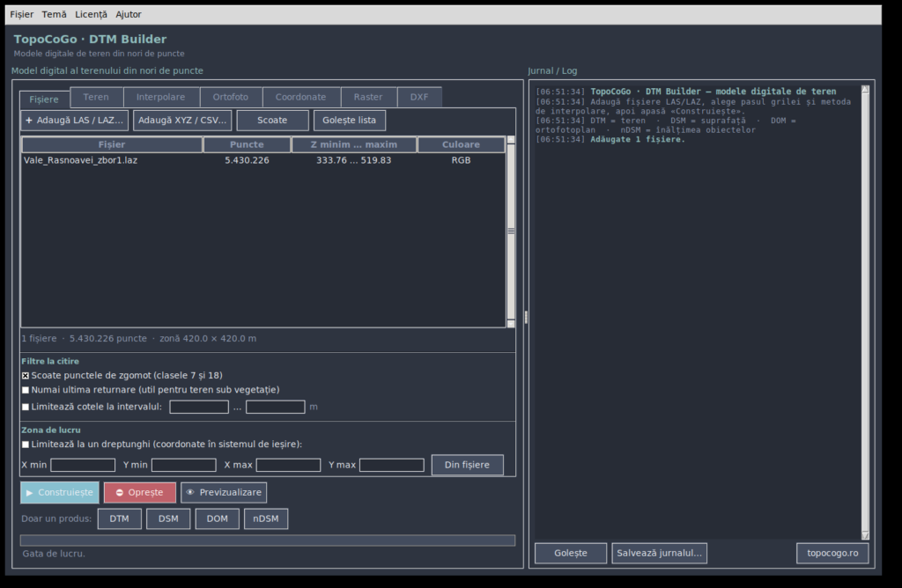Click the Adaugă LAS / LAZ... button

coord(74,120)
